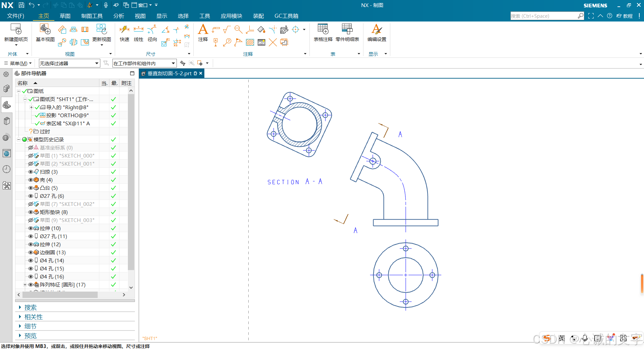The image size is (644, 350).
Task: Select the crosshatch fill icon in annotation group
Action: (250, 42)
